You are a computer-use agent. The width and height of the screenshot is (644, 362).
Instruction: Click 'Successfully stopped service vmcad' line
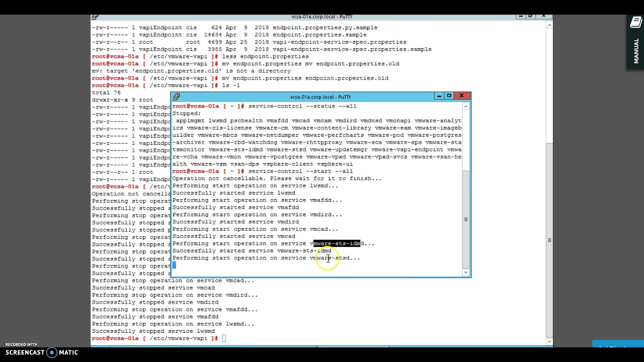click(x=153, y=288)
